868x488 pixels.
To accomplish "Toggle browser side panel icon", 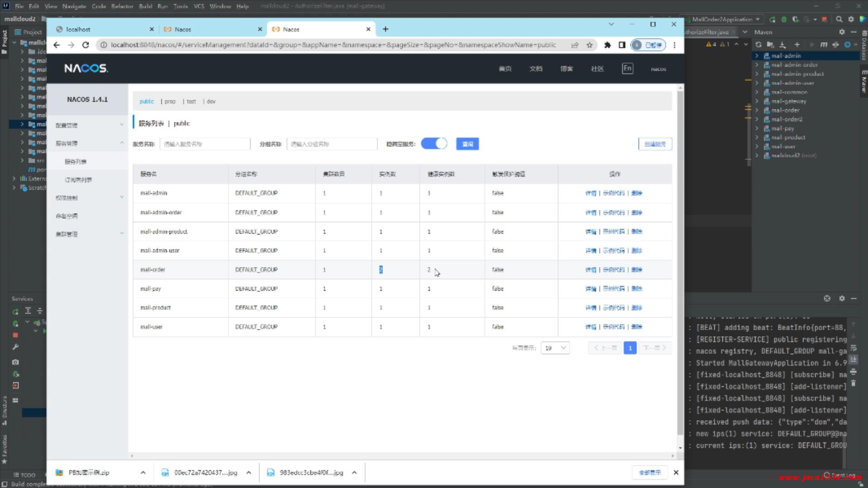I will tap(622, 45).
